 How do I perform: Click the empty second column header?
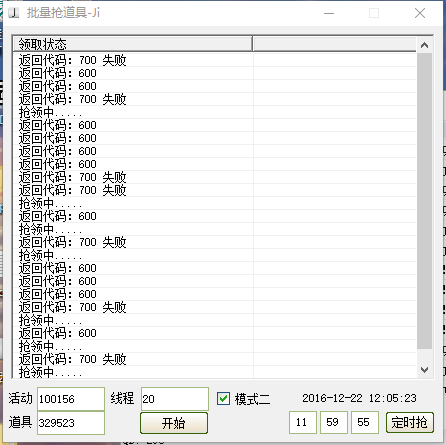[x=334, y=44]
